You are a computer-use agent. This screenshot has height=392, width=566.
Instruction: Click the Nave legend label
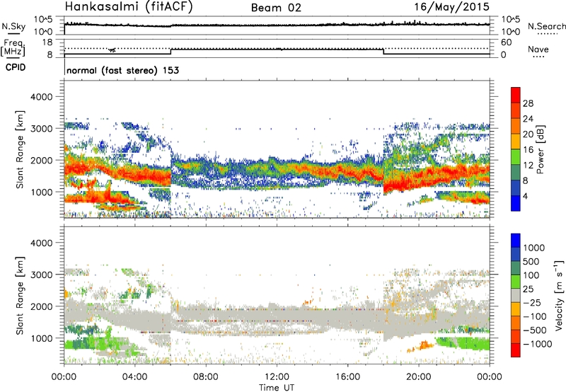538,49
